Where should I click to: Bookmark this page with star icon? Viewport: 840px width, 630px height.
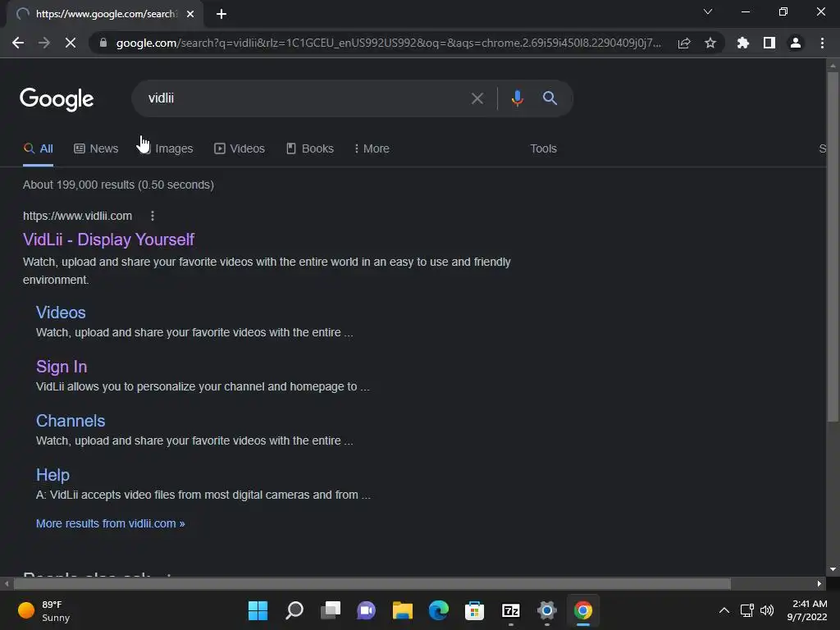point(710,43)
